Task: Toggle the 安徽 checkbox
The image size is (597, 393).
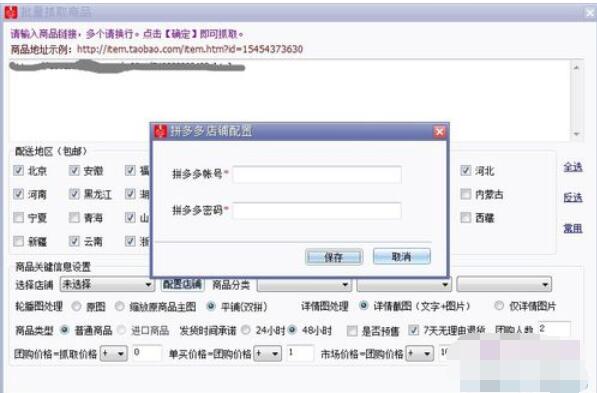Action: [x=74, y=170]
